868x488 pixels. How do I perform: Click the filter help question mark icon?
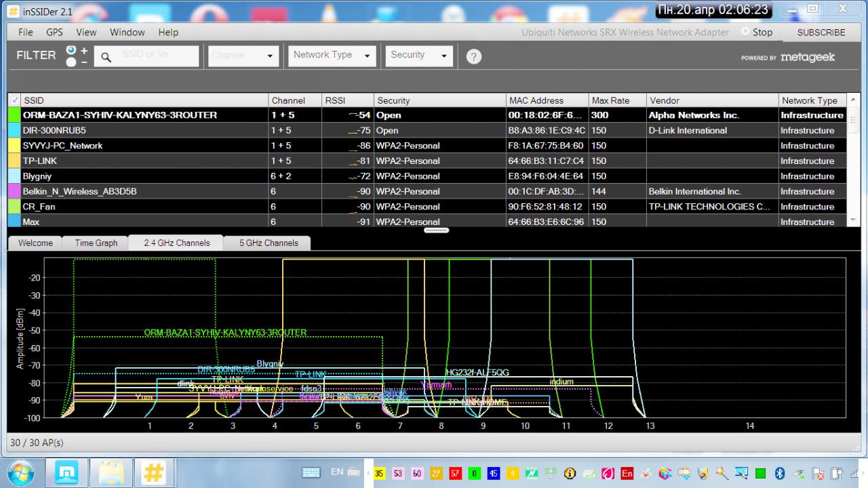474,57
